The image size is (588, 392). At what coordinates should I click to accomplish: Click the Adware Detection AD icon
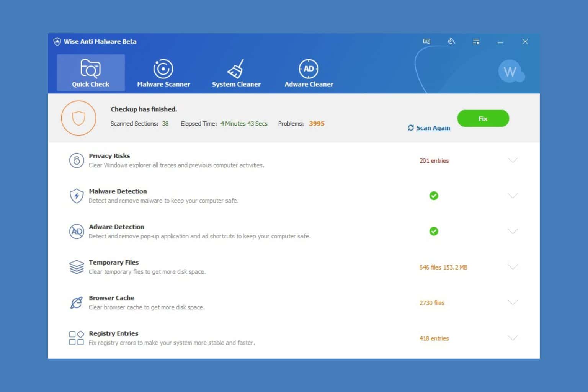coord(77,231)
